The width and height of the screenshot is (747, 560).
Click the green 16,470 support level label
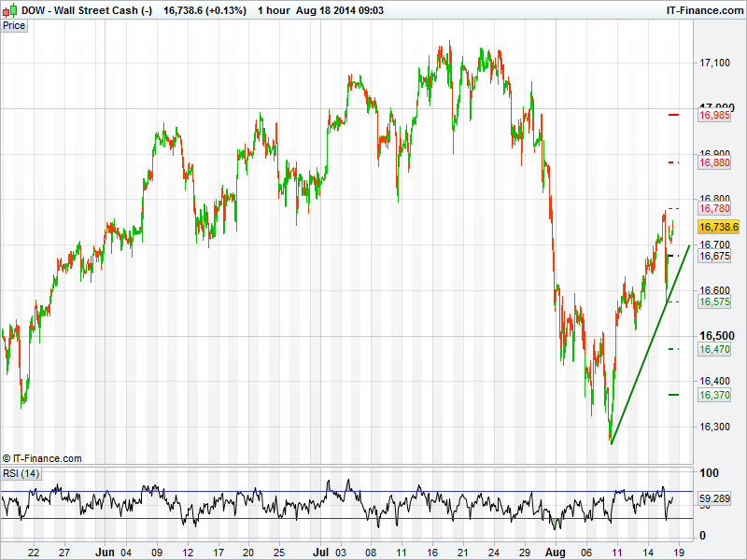pos(714,349)
